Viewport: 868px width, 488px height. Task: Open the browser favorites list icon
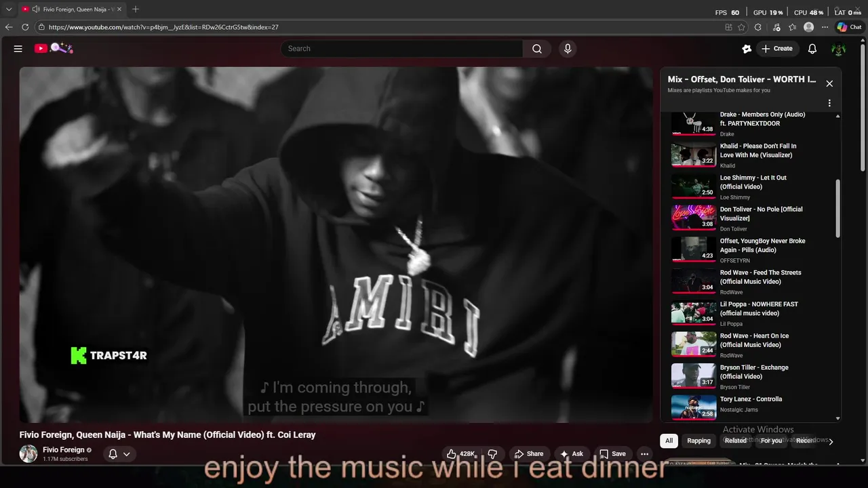793,27
